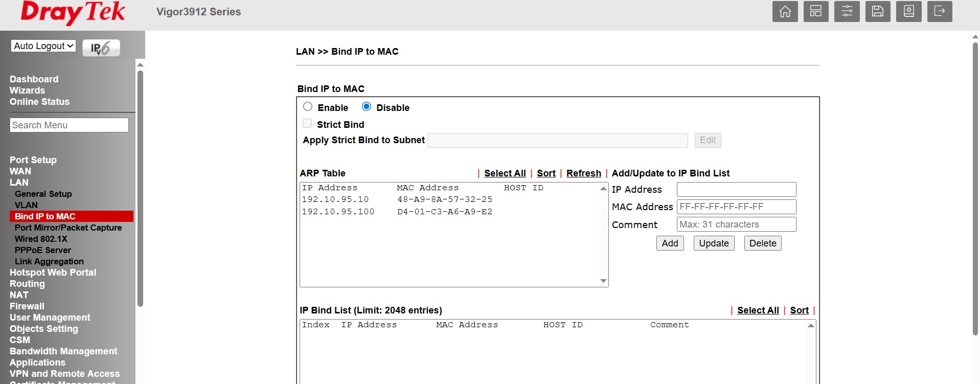Click the MAC Address input field
980x384 pixels.
pos(736,207)
